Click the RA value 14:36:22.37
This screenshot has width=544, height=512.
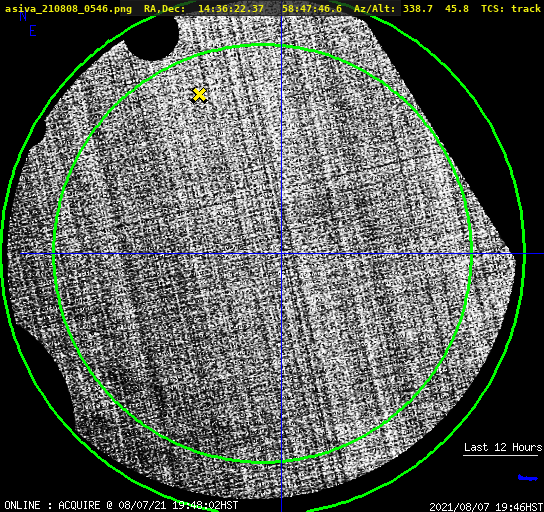[x=231, y=9]
